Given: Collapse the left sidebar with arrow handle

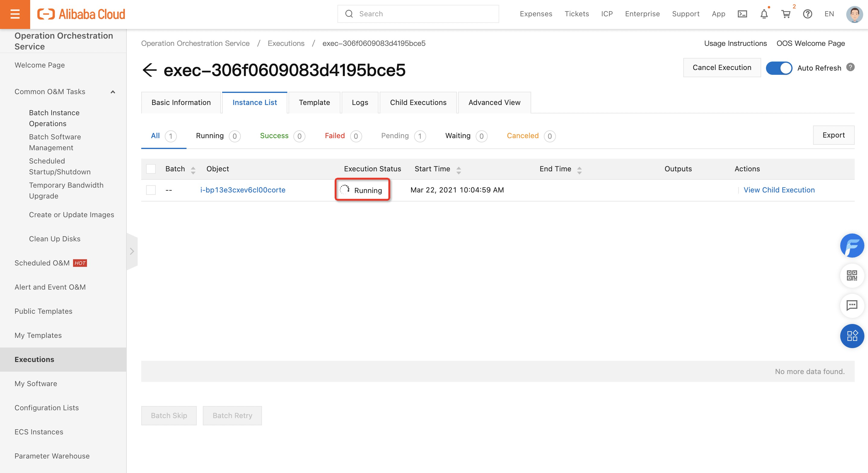Looking at the screenshot, I should click(x=132, y=251).
